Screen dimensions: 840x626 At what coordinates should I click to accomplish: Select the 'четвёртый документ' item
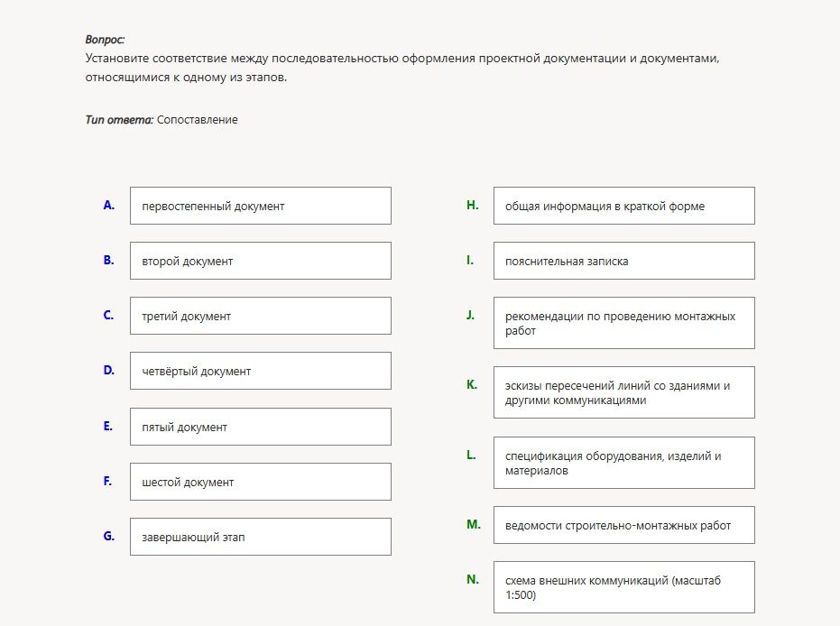[261, 371]
